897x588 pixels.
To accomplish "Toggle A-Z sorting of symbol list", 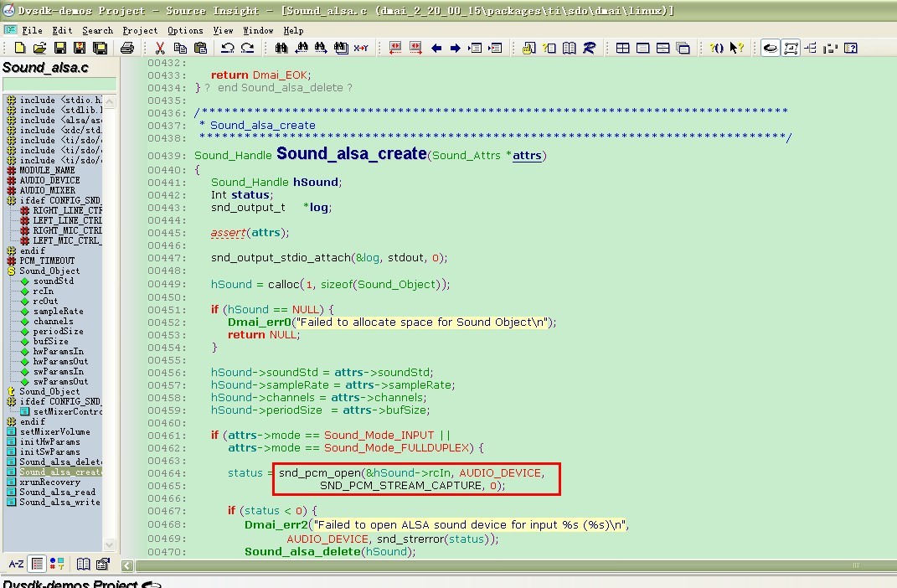I will [16, 564].
